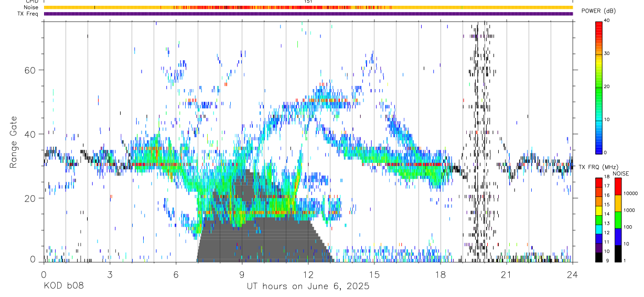The height and width of the screenshot is (297, 644).
Task: Click the 30 label on POWER scale
Action: coord(607,53)
